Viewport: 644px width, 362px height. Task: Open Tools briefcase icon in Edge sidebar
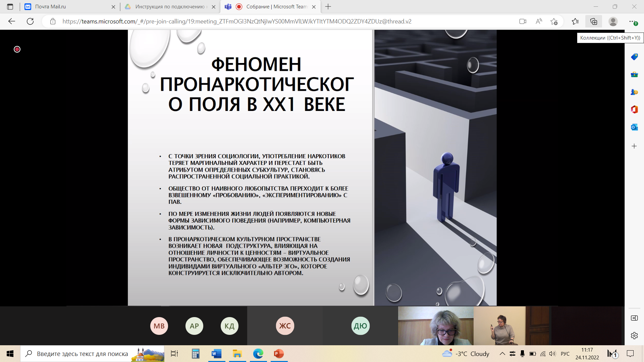click(634, 74)
